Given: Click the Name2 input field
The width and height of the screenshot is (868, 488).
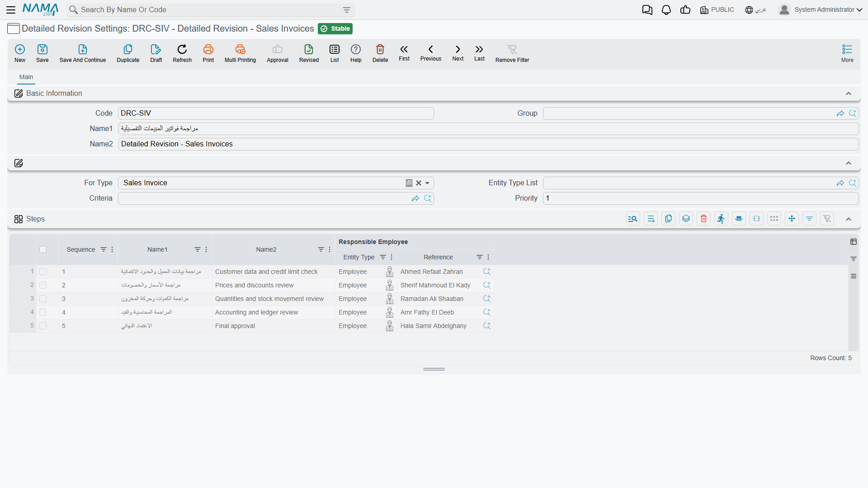Looking at the screenshot, I should pyautogui.click(x=488, y=144).
